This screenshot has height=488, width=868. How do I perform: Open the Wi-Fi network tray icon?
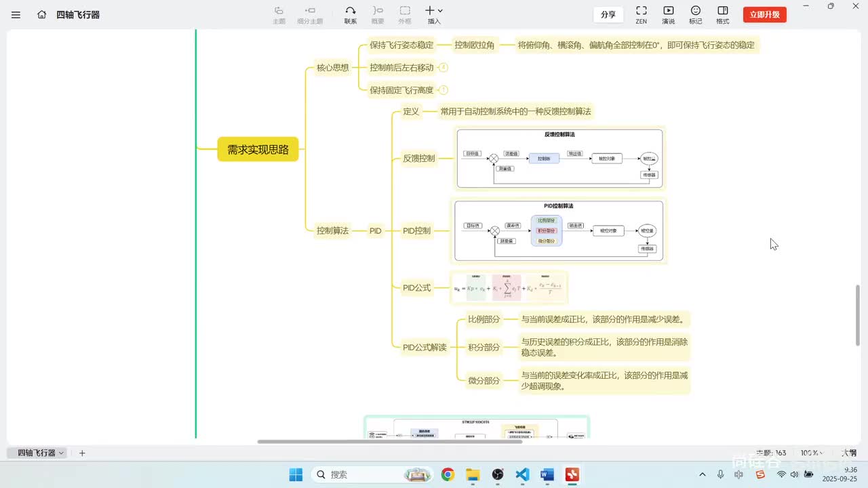coord(781,474)
